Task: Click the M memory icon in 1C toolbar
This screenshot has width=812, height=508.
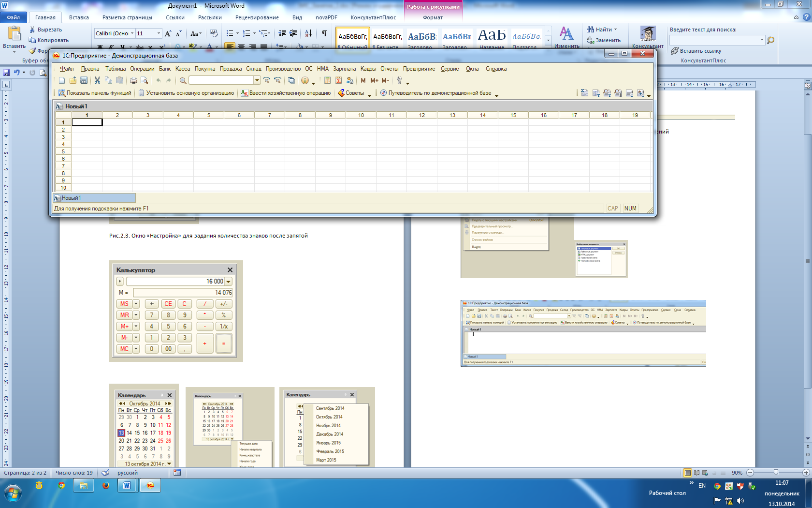Action: [363, 80]
